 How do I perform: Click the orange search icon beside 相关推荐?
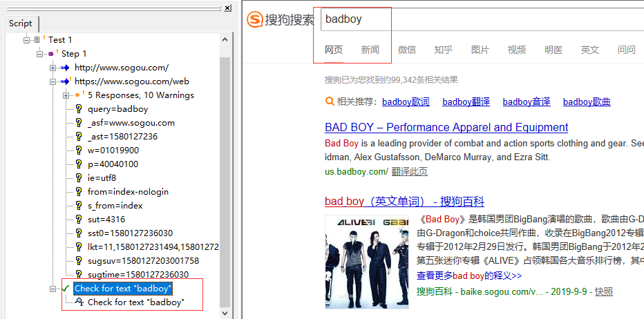(x=330, y=101)
